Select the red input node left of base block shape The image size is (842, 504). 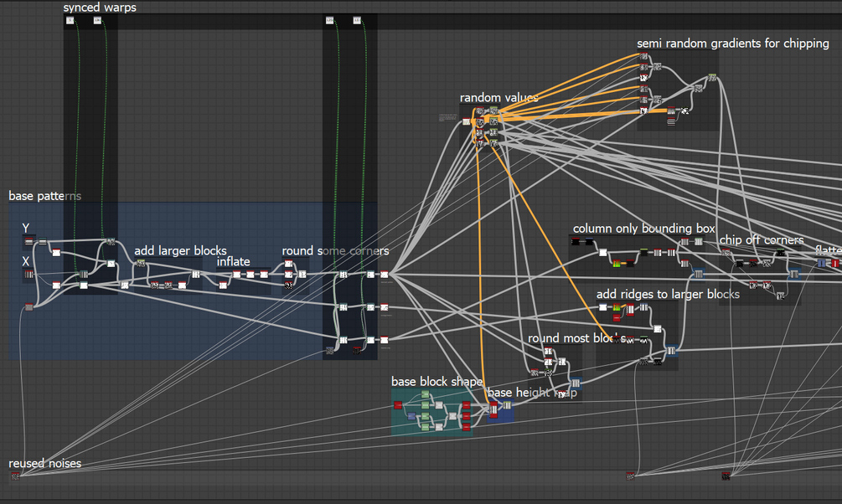click(x=398, y=405)
